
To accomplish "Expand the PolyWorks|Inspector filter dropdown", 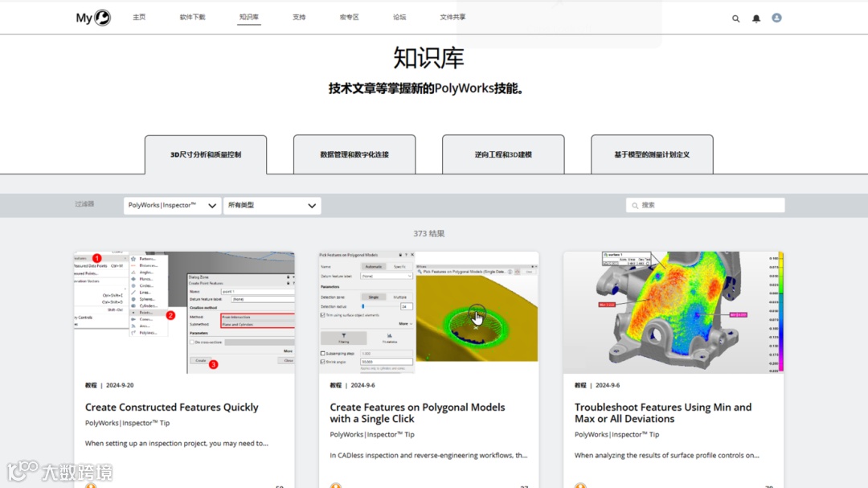I will 172,206.
